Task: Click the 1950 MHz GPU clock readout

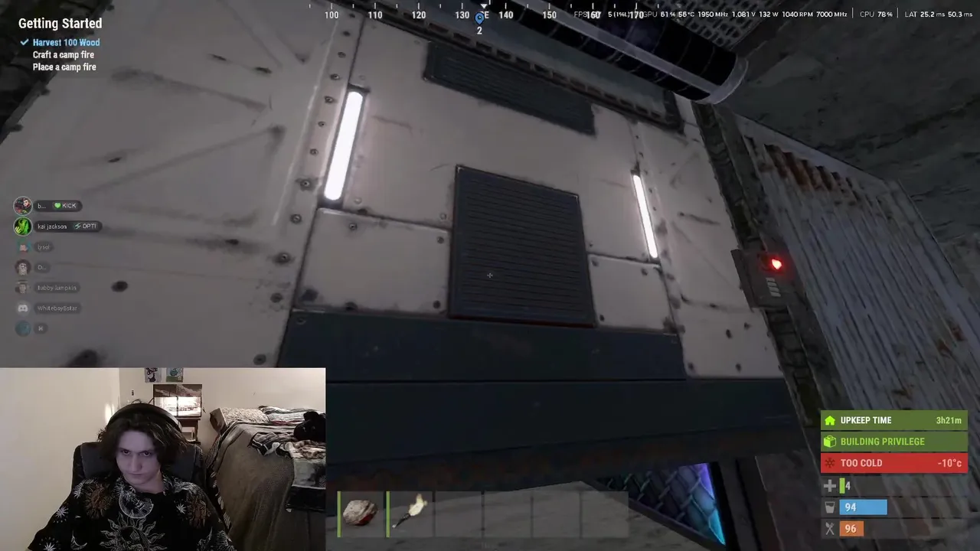Action: click(x=712, y=15)
